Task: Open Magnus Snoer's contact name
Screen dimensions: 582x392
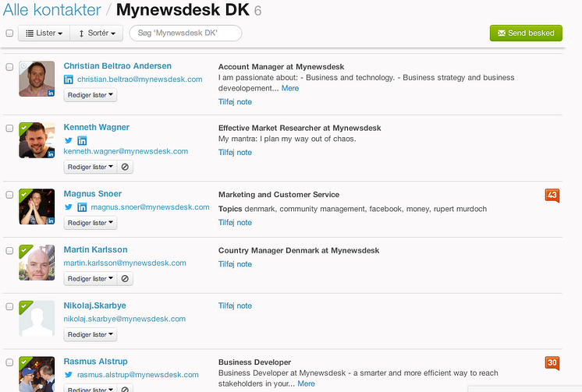Action: [92, 193]
